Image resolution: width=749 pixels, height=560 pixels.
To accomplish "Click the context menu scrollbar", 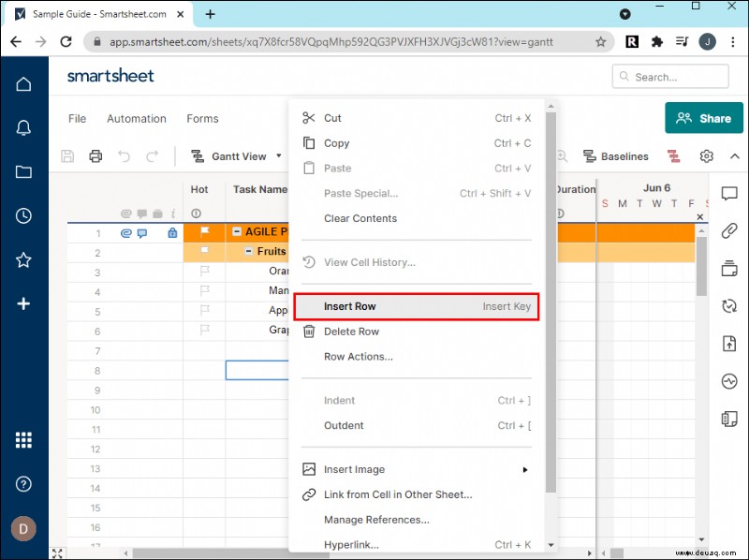I will coord(551,302).
